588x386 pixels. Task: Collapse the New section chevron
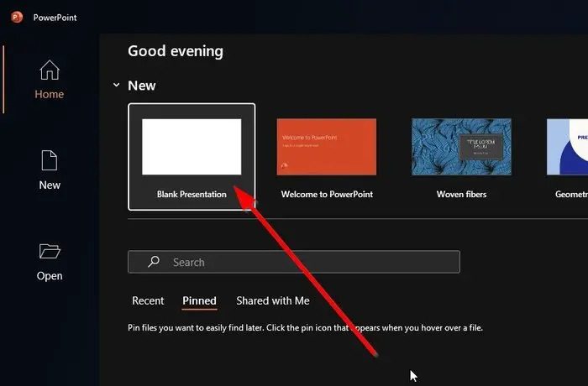click(116, 85)
